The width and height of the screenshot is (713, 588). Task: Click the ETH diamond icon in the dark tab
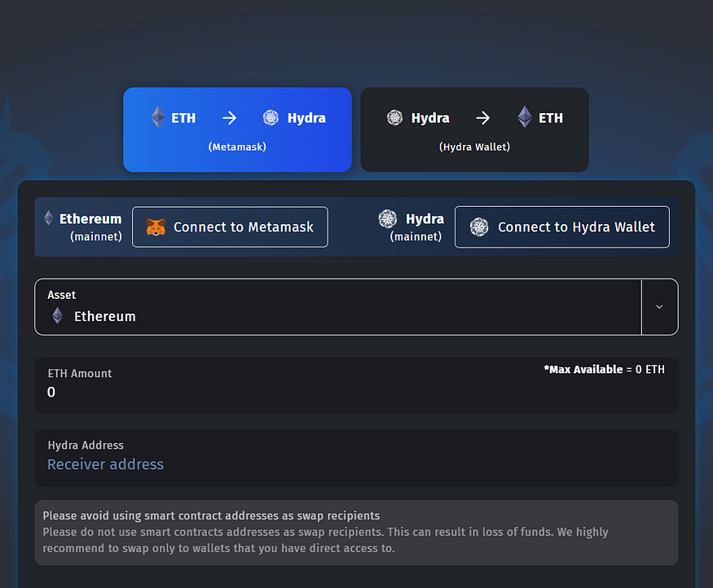point(525,117)
